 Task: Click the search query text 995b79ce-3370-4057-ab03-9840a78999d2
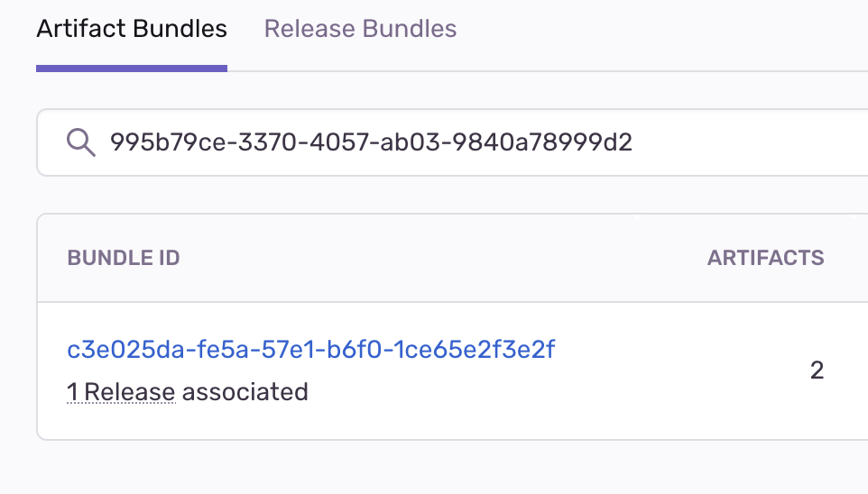pos(371,142)
